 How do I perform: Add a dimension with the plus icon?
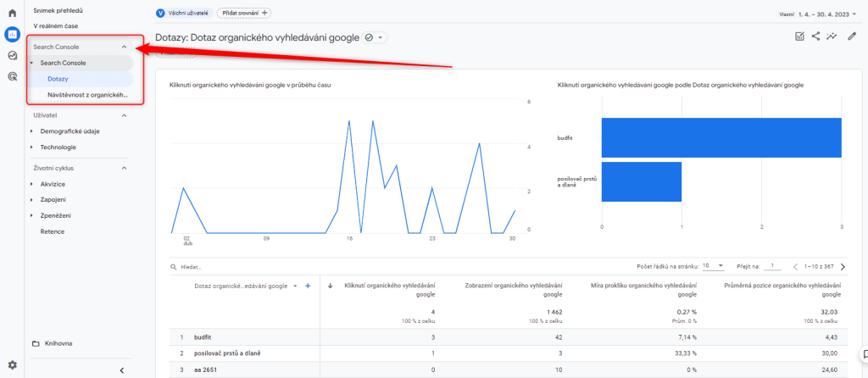(x=308, y=286)
